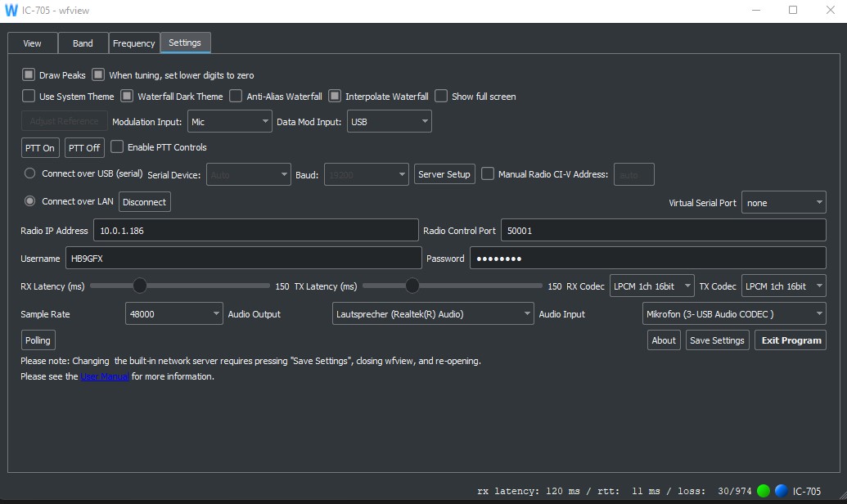Enable the Anti-Alias Waterfall option
847x504 pixels.
(236, 97)
